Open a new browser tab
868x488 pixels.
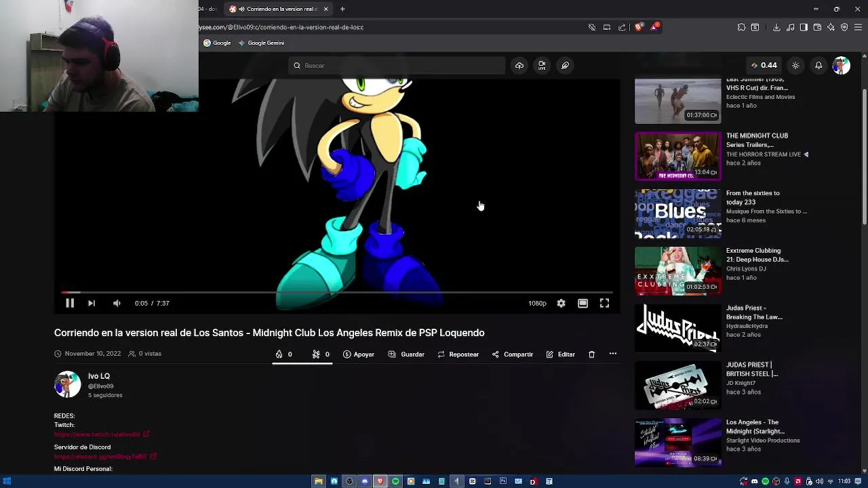pyautogui.click(x=342, y=9)
